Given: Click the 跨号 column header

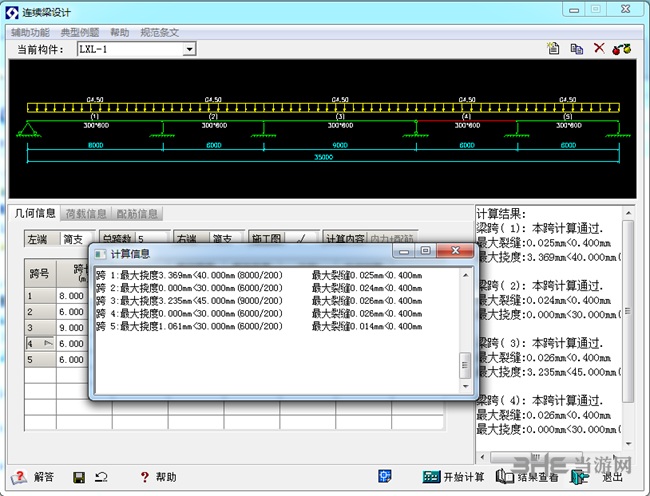Looking at the screenshot, I should (40, 273).
